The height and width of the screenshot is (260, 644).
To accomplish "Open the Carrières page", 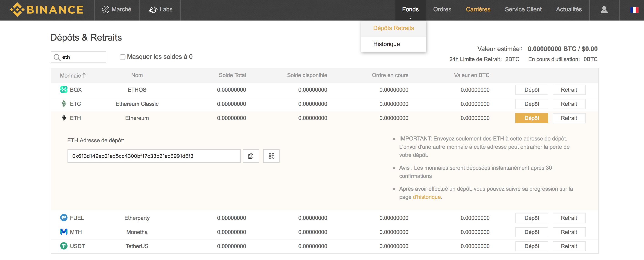I will pos(478,10).
